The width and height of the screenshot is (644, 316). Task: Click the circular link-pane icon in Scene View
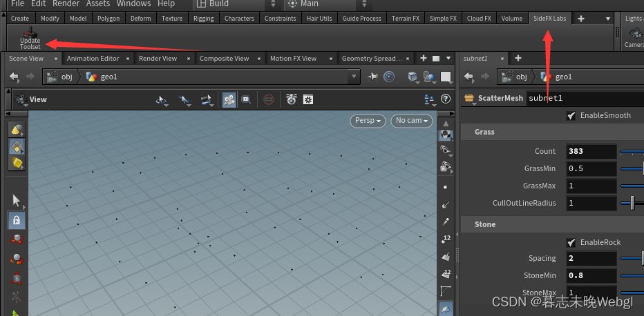pyautogui.click(x=389, y=77)
